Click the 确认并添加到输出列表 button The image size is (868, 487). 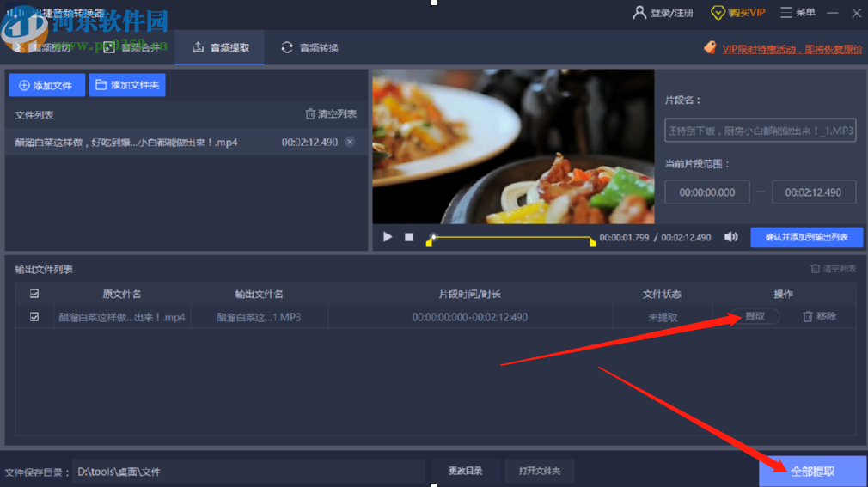click(x=807, y=237)
